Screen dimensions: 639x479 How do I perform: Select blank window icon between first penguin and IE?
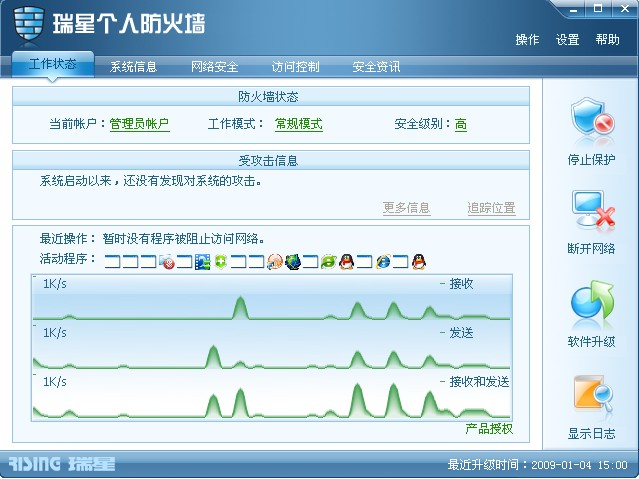[364, 262]
